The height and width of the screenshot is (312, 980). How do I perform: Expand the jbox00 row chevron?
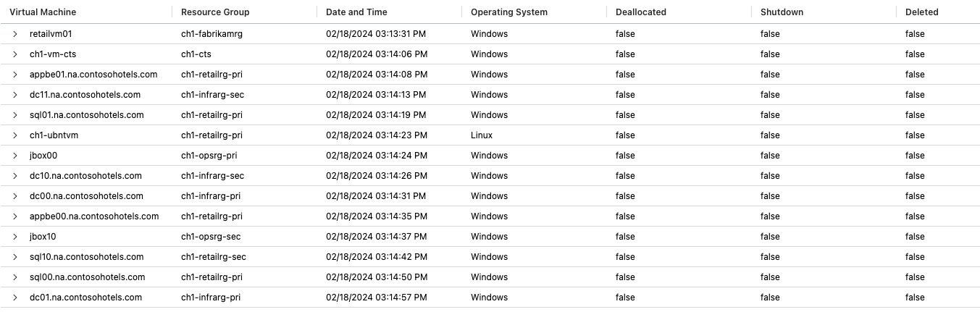(14, 156)
